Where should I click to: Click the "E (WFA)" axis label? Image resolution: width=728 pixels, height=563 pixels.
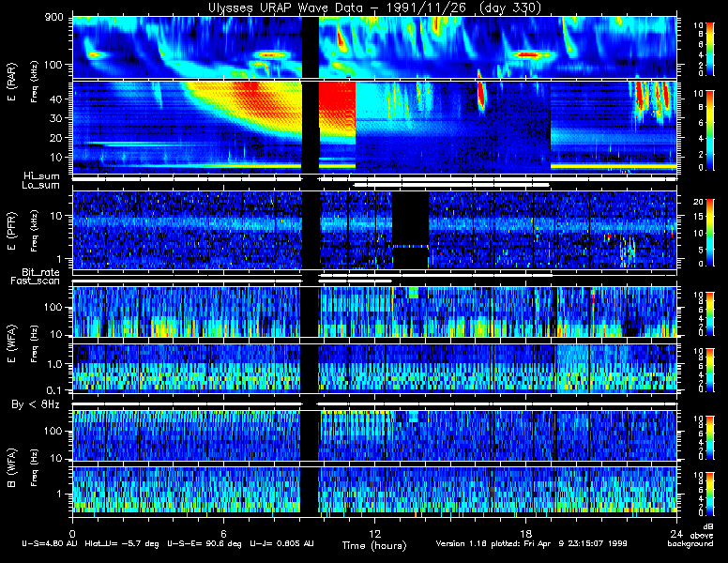11,343
